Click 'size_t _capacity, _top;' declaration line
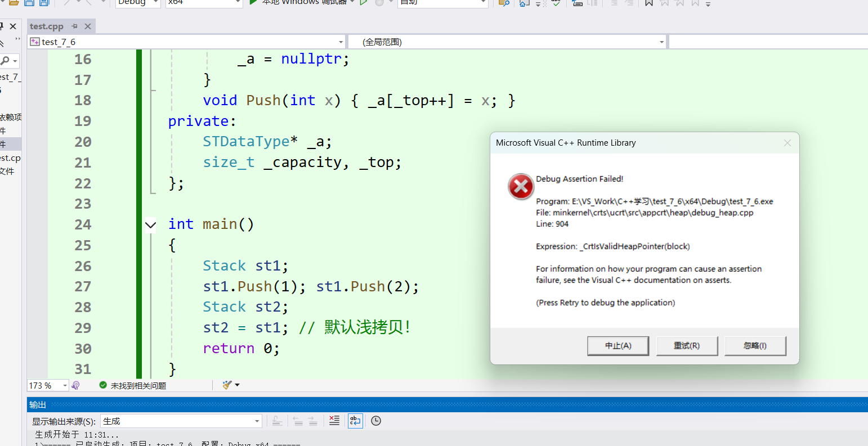 (302, 163)
